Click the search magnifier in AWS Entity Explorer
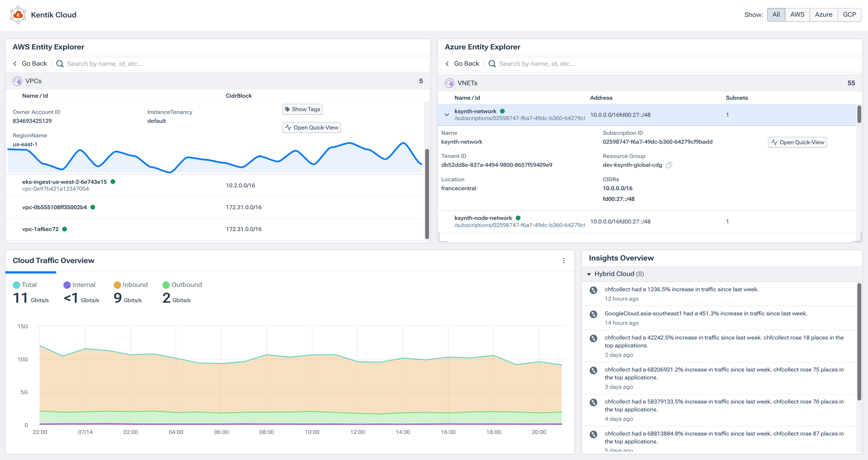 [60, 64]
